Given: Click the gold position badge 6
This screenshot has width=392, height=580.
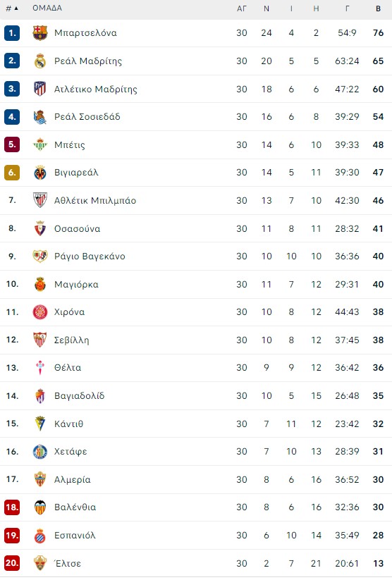Looking at the screenshot, I should (x=12, y=173).
